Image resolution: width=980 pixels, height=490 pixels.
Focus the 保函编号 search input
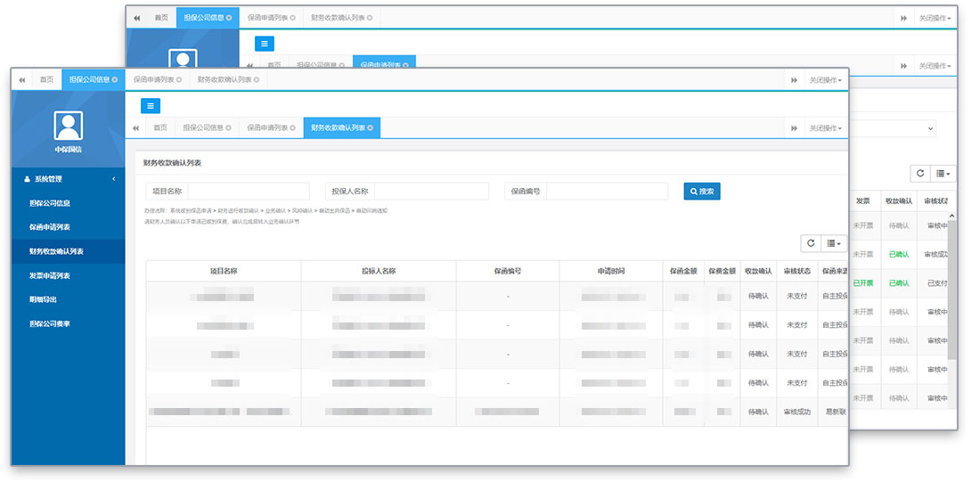pyautogui.click(x=607, y=192)
